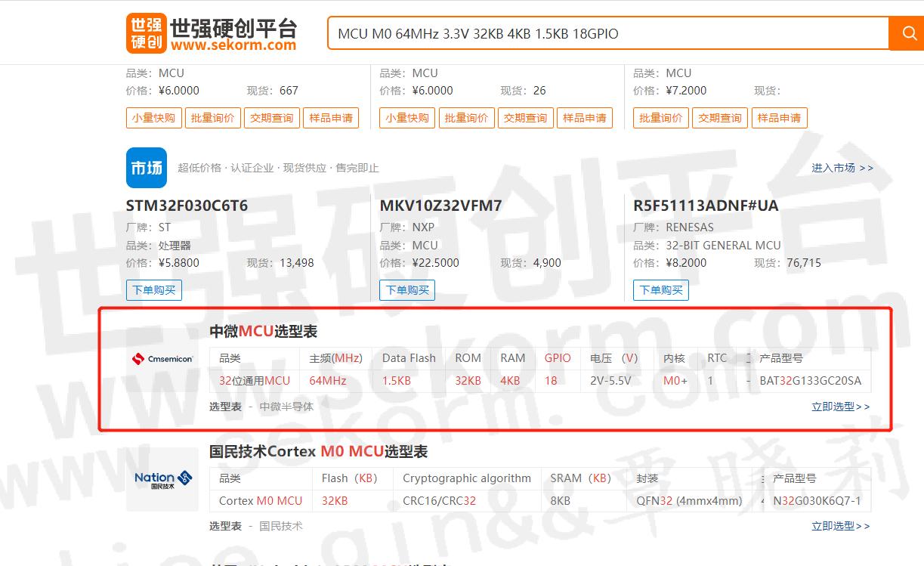Open the 中微MCU选型表 heading
Image resolution: width=924 pixels, height=566 pixels.
[264, 332]
